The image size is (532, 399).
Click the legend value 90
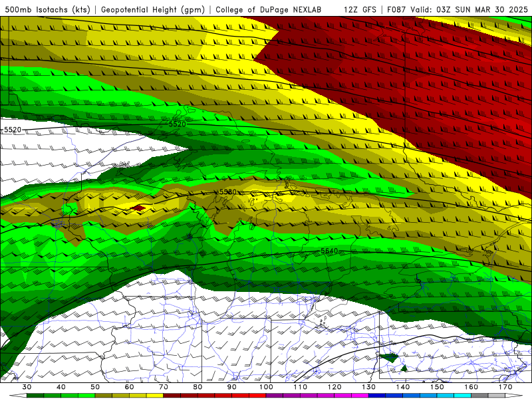[x=231, y=387]
